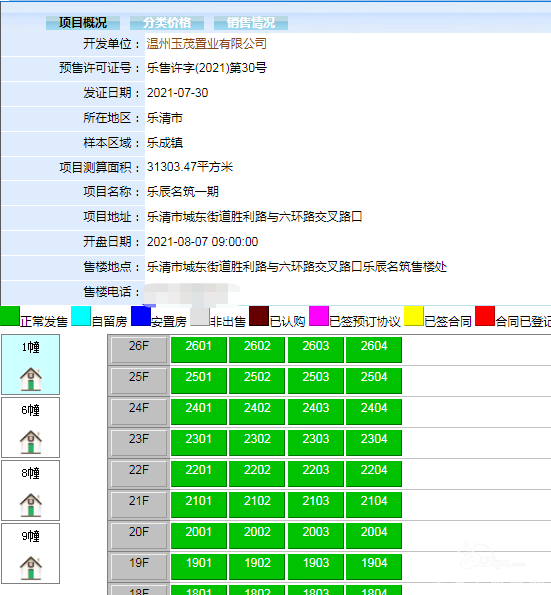
Task: Switch to the 销售情况 tab
Action: 251,23
